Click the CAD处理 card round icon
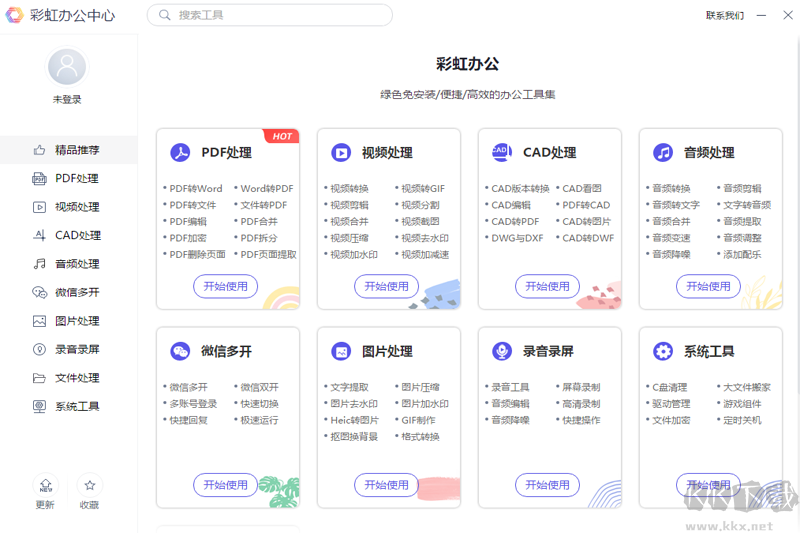Image resolution: width=800 pixels, height=533 pixels. point(502,152)
